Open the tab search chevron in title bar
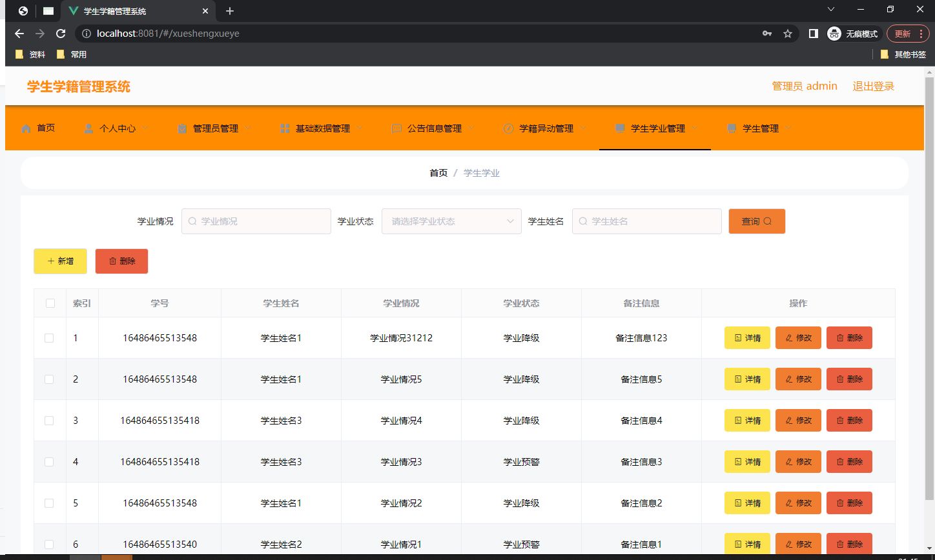Viewport: 935px width, 560px height. coord(831,9)
